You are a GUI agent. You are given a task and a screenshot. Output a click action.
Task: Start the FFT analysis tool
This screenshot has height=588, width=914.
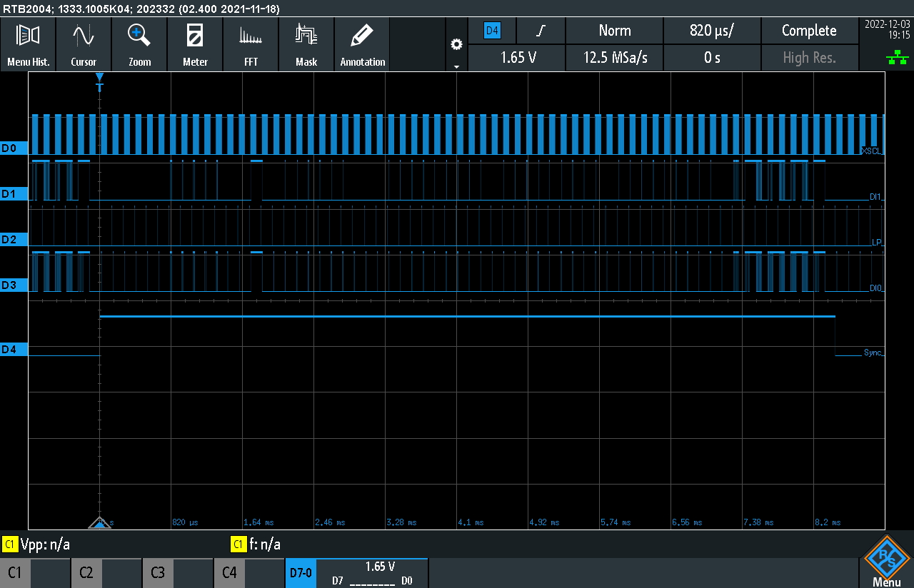coord(251,44)
